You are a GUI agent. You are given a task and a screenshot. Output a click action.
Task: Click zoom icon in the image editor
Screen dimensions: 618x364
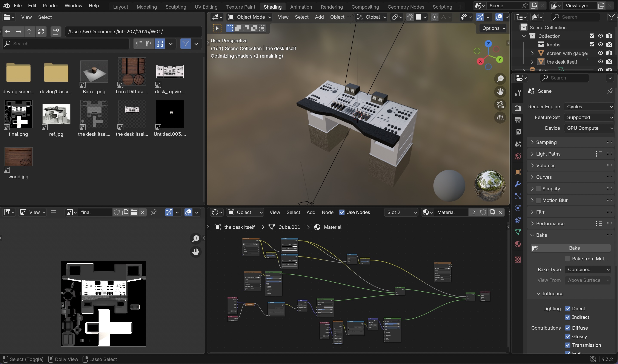coord(196,239)
